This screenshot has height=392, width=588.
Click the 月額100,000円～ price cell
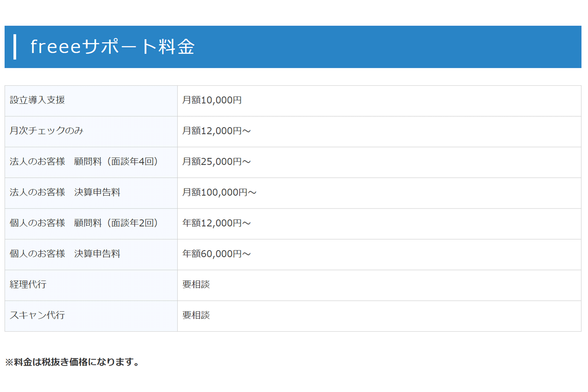tap(219, 192)
